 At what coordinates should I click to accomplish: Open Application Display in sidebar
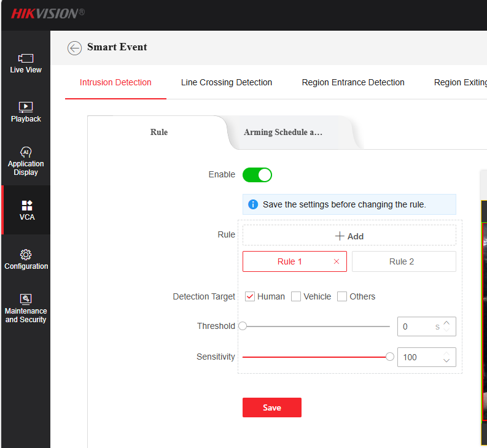click(26, 161)
